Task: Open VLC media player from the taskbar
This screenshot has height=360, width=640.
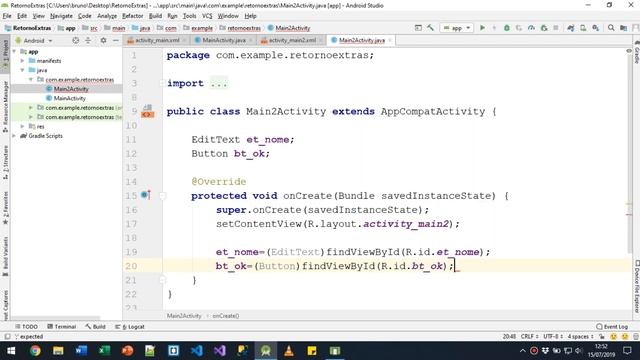Action: coord(289,351)
